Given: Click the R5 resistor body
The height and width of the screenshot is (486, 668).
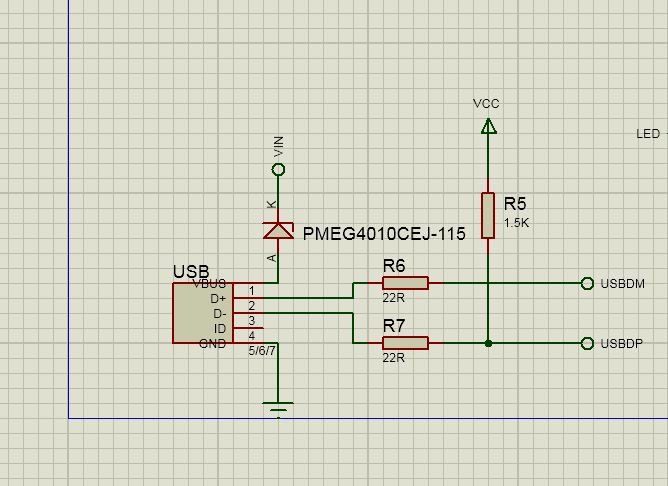Looking at the screenshot, I should click(488, 215).
